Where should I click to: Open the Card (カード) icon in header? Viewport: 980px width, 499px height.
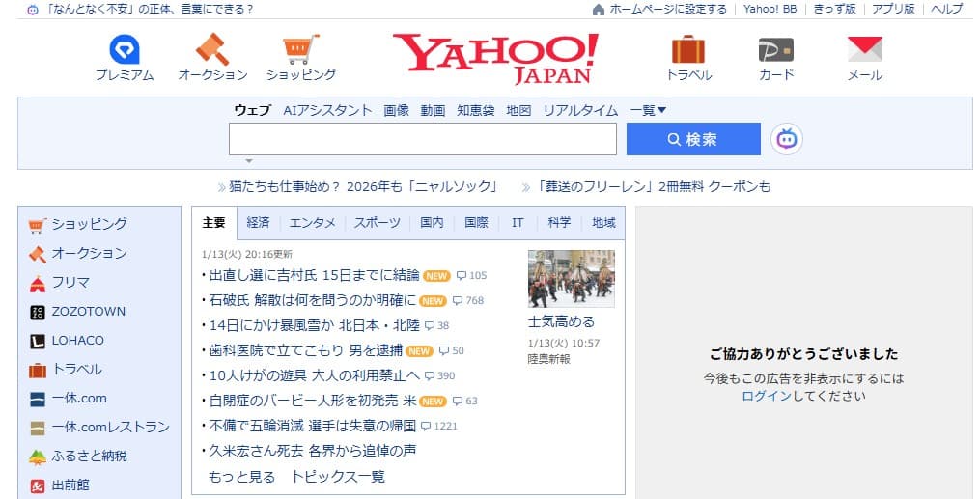click(776, 50)
